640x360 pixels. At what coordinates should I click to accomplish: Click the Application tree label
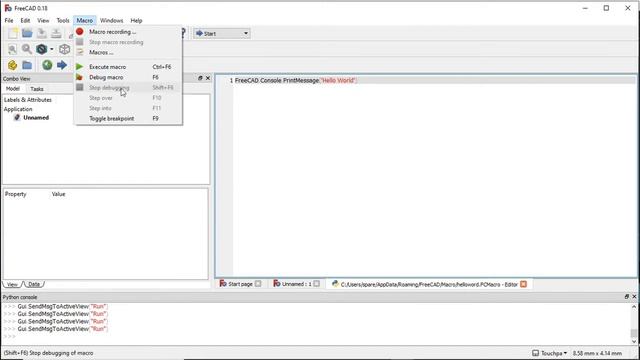18,109
